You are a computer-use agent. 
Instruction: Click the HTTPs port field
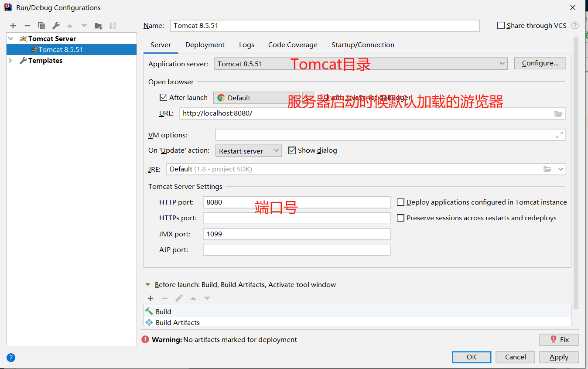click(x=297, y=218)
